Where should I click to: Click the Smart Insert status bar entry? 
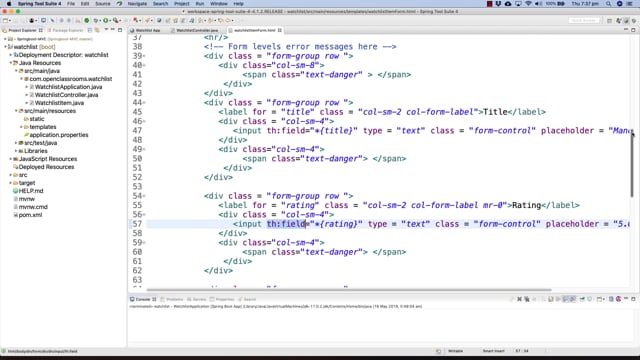tap(493, 351)
